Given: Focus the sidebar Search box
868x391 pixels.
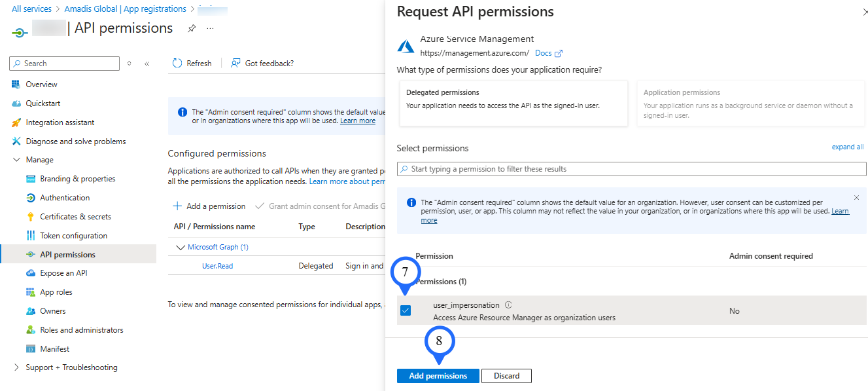Looking at the screenshot, I should tap(65, 64).
